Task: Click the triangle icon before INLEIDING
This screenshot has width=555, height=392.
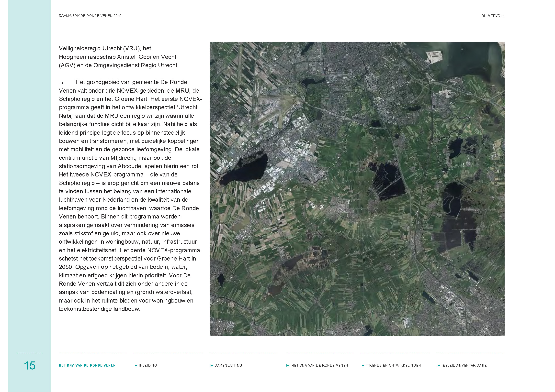Action: pyautogui.click(x=136, y=366)
